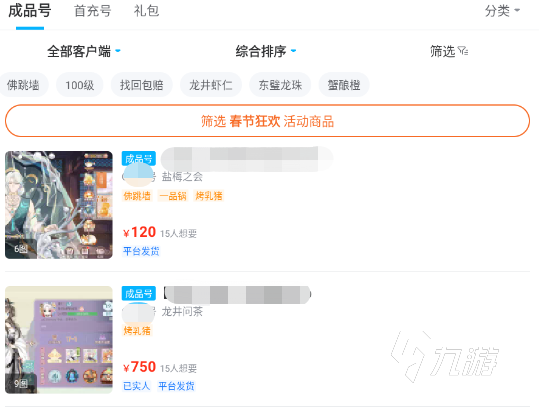Click the 已实人 verified tag
Viewport: 539px width, 413px height.
click(136, 386)
